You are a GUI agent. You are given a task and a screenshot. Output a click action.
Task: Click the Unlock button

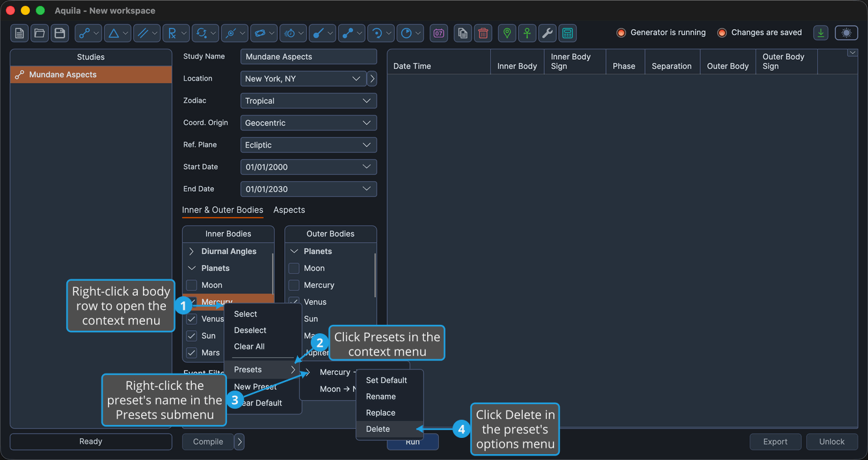coord(832,442)
